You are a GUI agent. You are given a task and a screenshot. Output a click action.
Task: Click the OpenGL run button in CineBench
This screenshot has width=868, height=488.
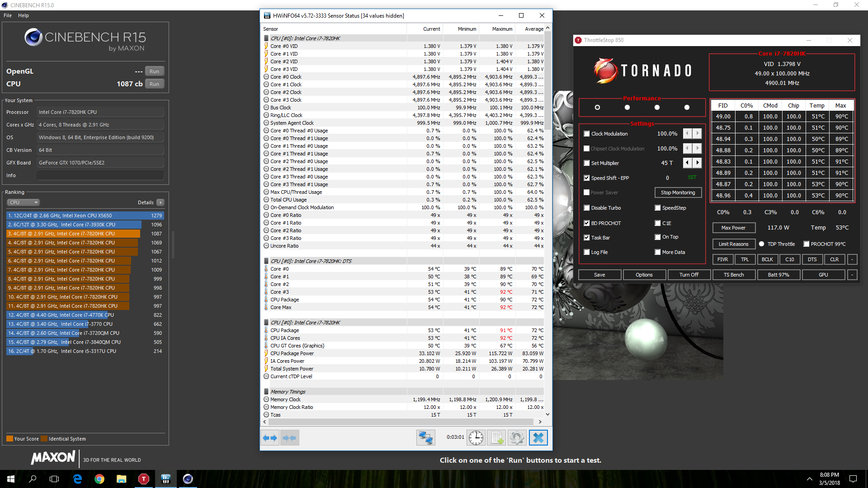pos(156,71)
